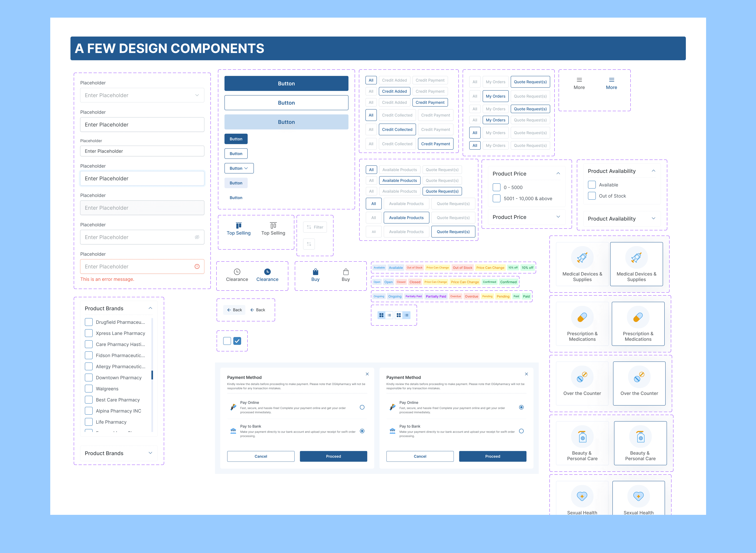Screen dimensions: 756x553
Task: Select Pay to Bank radio in right dialog
Action: [x=521, y=431]
